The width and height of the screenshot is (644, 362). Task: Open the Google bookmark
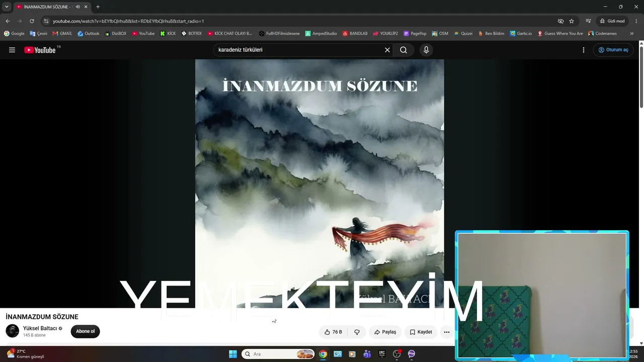[x=14, y=34]
